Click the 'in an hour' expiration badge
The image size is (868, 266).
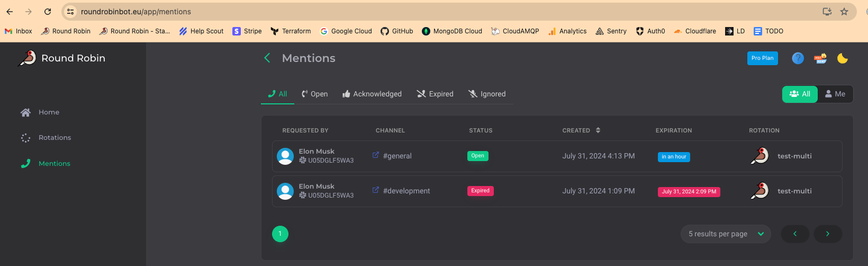pyautogui.click(x=674, y=157)
